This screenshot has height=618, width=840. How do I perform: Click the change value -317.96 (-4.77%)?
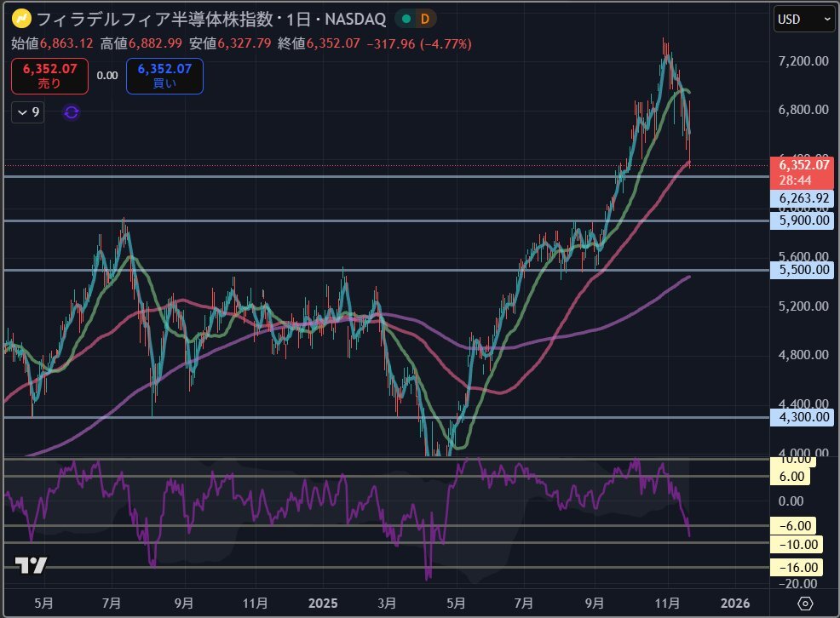pos(419,44)
